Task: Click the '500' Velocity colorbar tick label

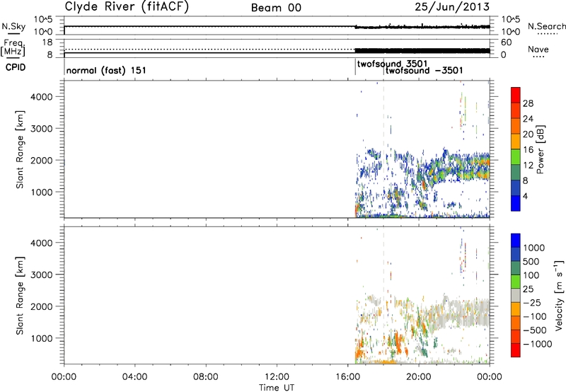Action: point(531,262)
